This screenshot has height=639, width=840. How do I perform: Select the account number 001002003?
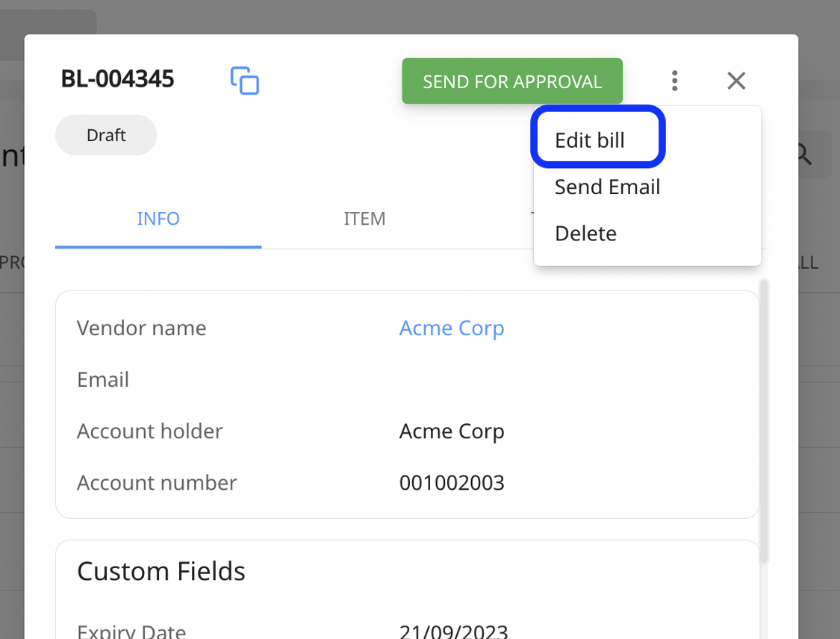pos(452,482)
